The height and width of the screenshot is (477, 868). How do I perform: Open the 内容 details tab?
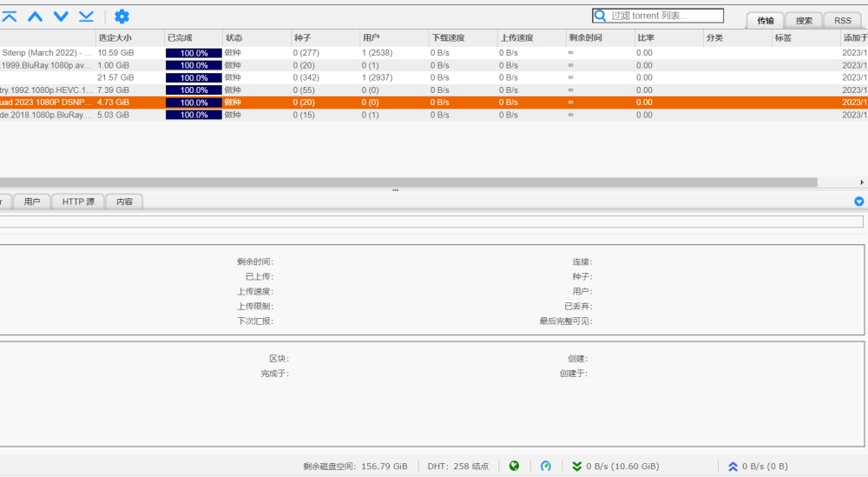124,202
